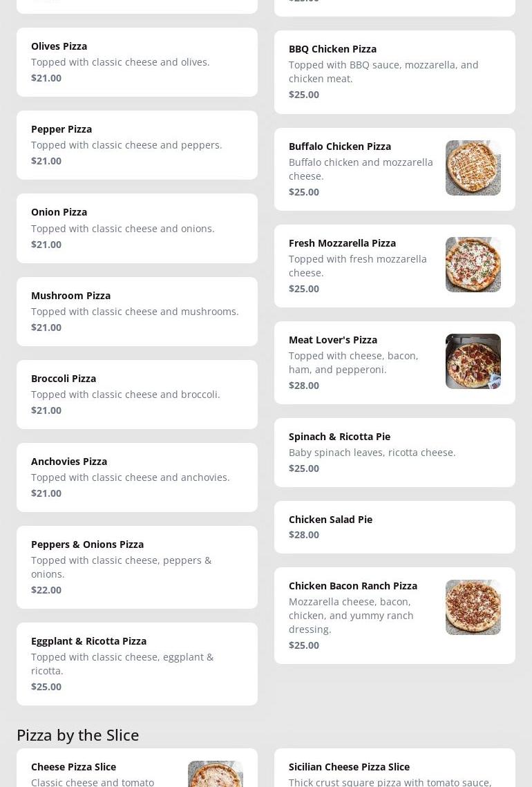This screenshot has height=787, width=532.
Task: Choose the Eggplant & Ricotta Pizza title
Action: [88, 641]
